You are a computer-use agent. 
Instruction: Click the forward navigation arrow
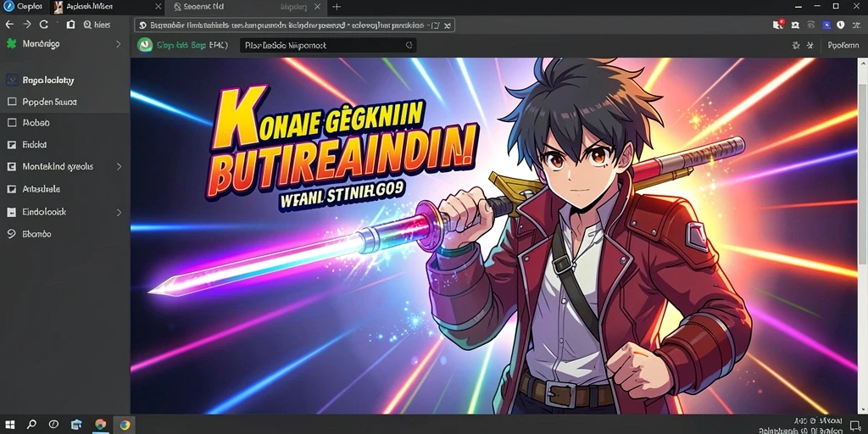[x=26, y=25]
